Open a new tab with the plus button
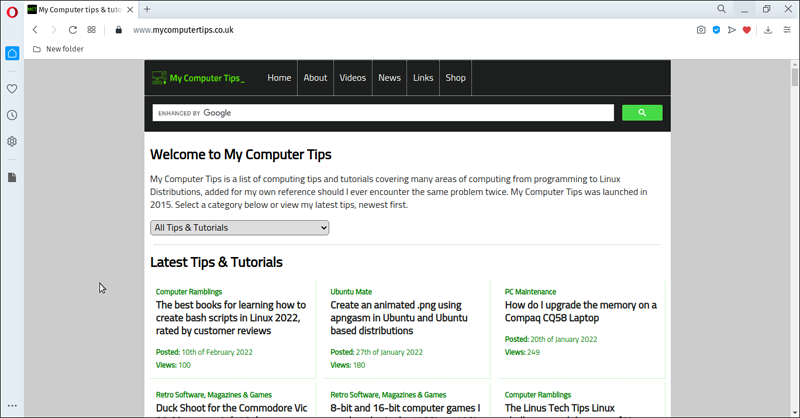This screenshot has width=800, height=418. tap(147, 9)
